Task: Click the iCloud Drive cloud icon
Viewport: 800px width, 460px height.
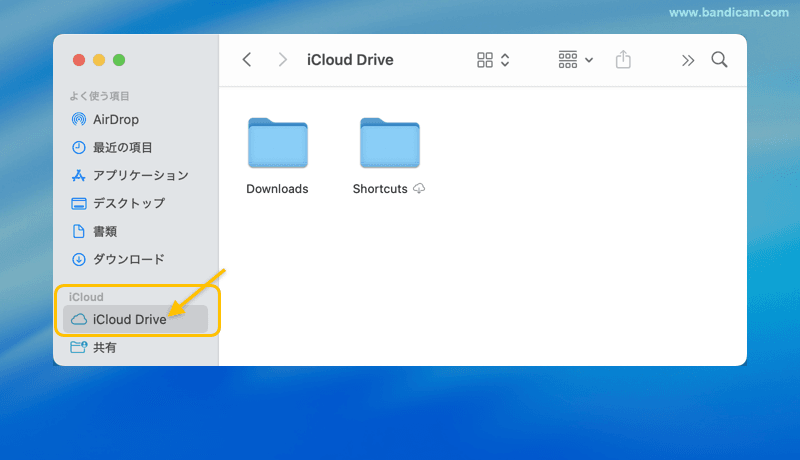Action: (79, 319)
